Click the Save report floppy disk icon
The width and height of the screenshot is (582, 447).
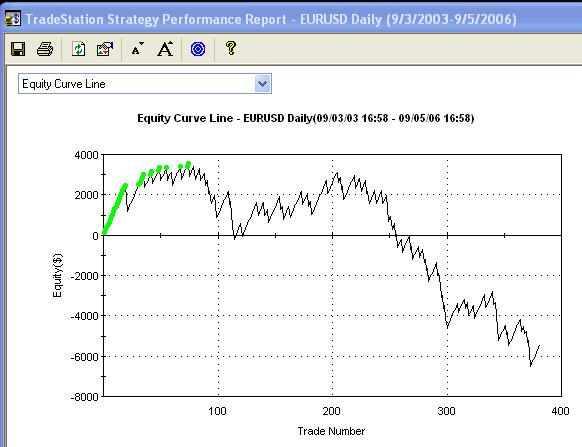(18, 49)
